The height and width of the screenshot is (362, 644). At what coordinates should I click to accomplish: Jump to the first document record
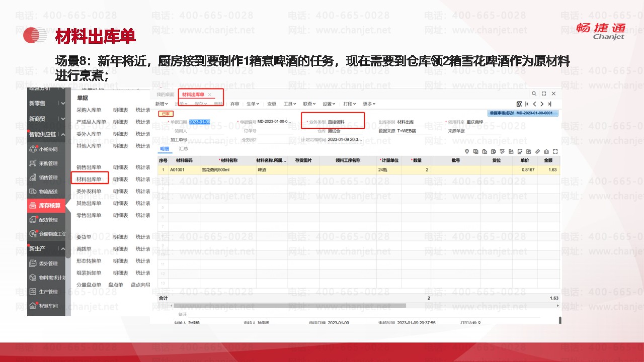click(x=527, y=104)
